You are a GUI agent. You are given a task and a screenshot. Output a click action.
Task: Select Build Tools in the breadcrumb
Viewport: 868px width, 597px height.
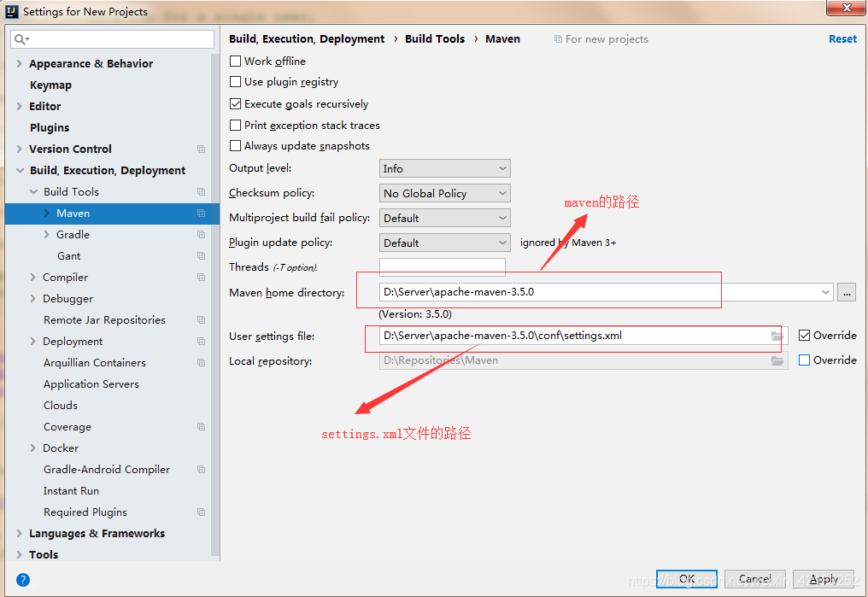(435, 38)
